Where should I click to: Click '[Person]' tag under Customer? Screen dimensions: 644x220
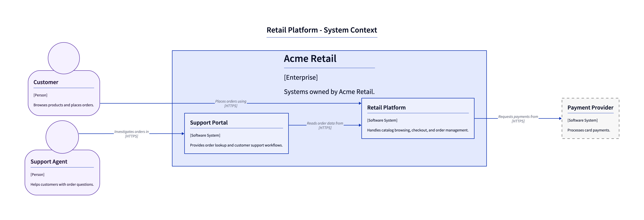[x=40, y=95]
